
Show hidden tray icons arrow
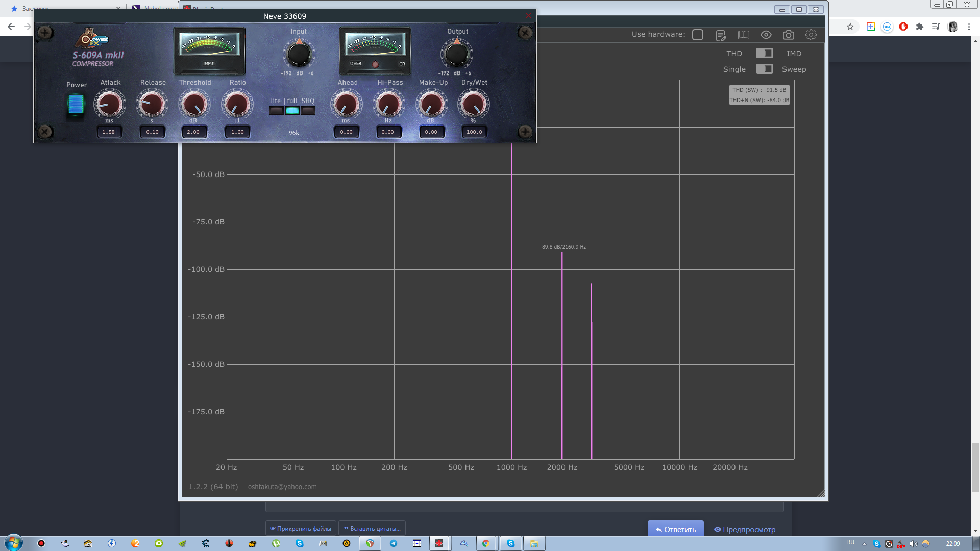click(x=864, y=544)
